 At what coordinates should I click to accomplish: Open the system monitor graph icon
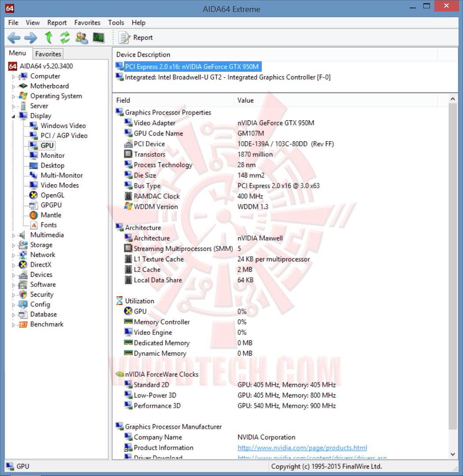coord(99,37)
